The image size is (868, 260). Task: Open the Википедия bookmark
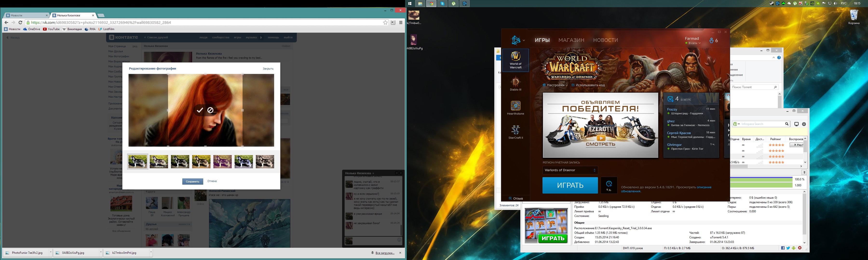click(72, 29)
